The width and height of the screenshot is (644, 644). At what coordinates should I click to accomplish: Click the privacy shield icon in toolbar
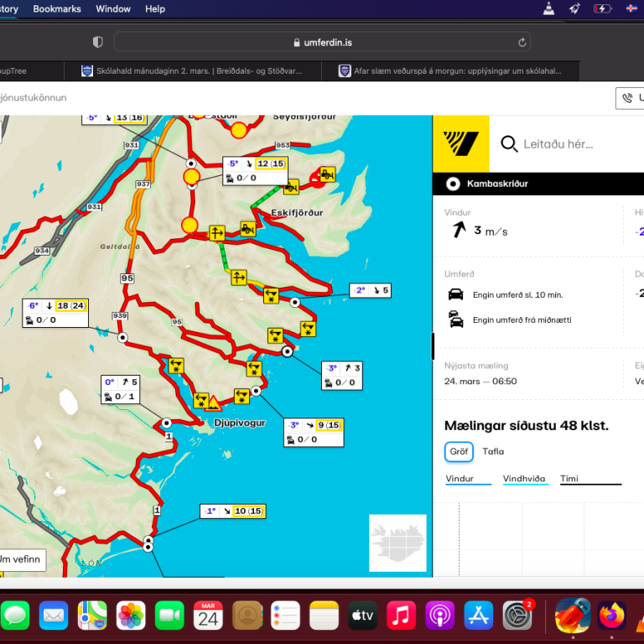(97, 42)
